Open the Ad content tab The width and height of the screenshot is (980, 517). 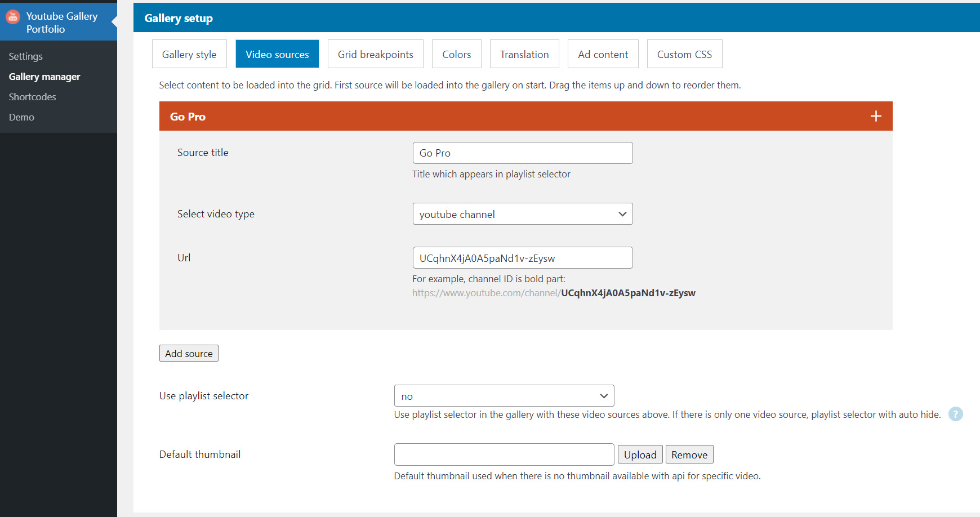tap(603, 54)
